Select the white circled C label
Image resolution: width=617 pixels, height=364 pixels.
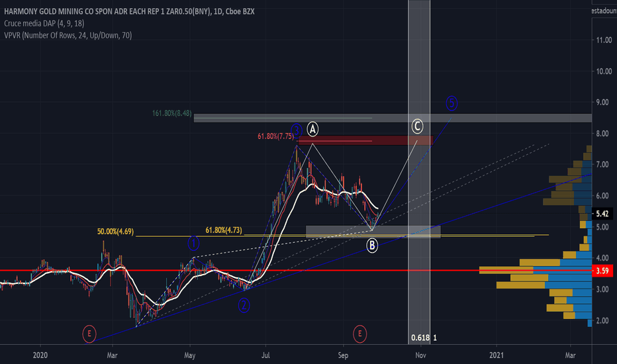pyautogui.click(x=417, y=126)
